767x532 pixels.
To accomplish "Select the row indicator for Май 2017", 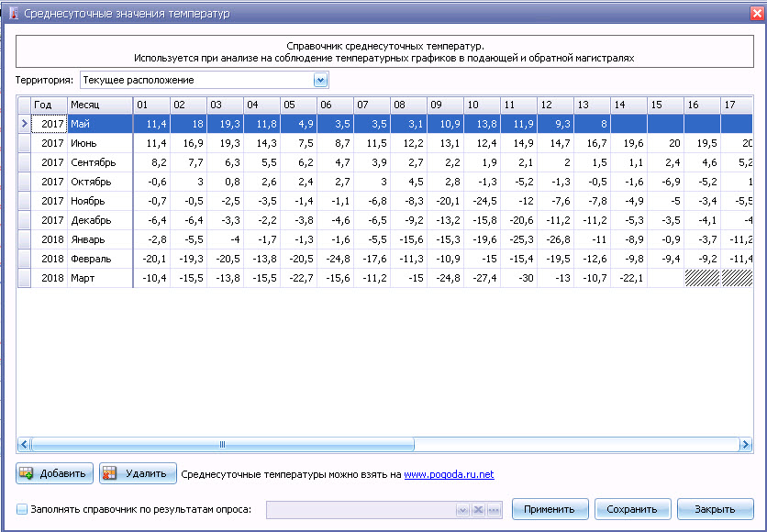I will [24, 123].
